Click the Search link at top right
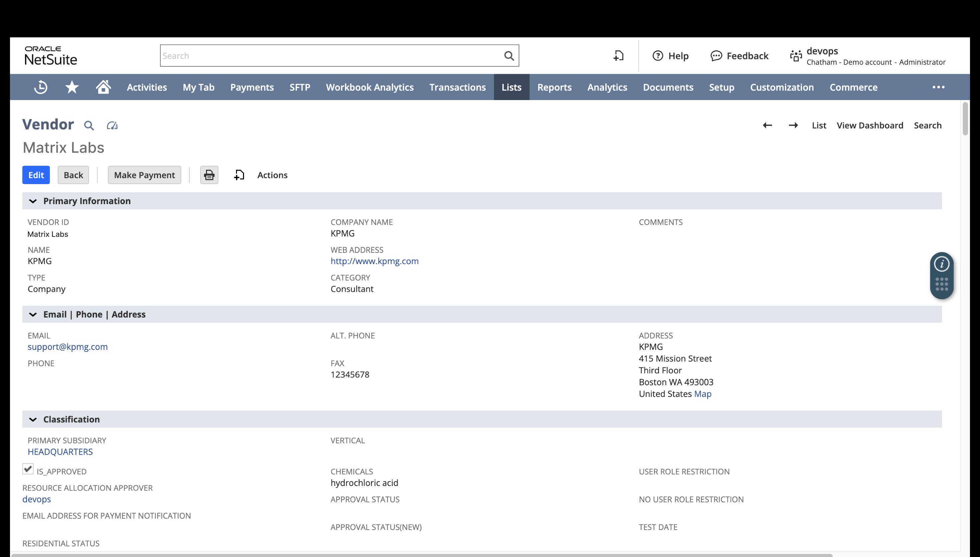980x557 pixels. (927, 125)
